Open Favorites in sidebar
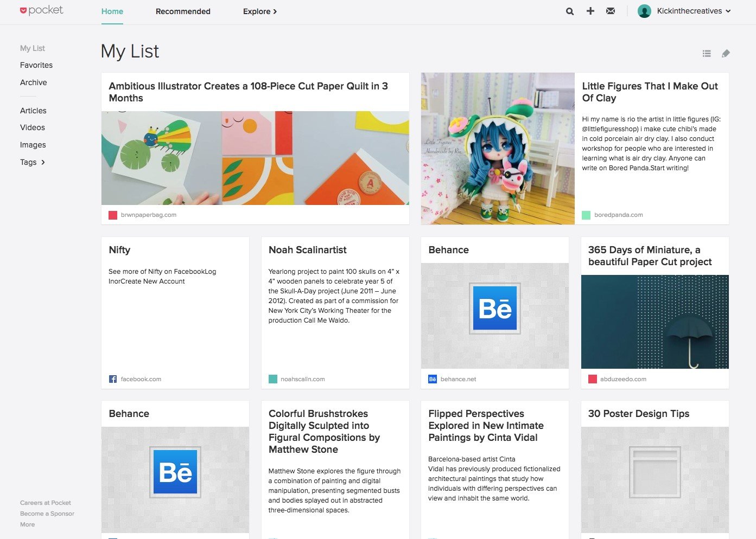Image resolution: width=756 pixels, height=539 pixels. click(36, 65)
